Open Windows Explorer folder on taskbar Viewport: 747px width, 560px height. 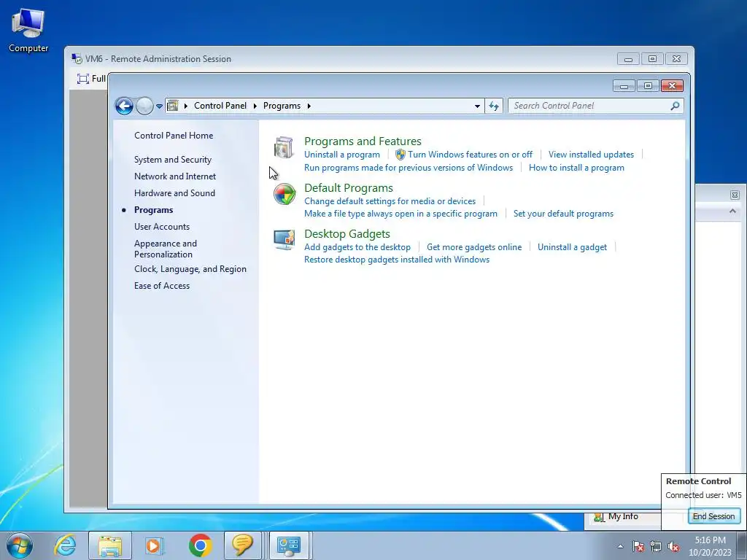(110, 545)
